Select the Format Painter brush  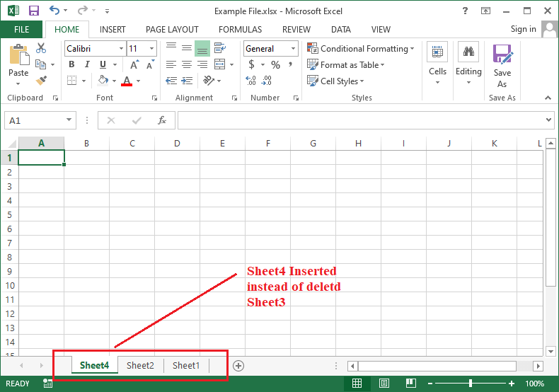[x=41, y=81]
